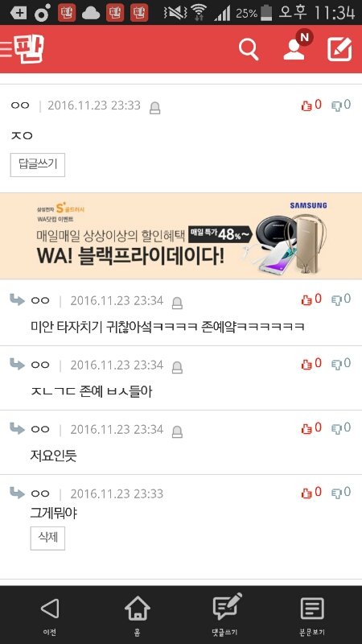Open the Samsung WA! 블랙프라이데이 ad banner

click(x=181, y=236)
